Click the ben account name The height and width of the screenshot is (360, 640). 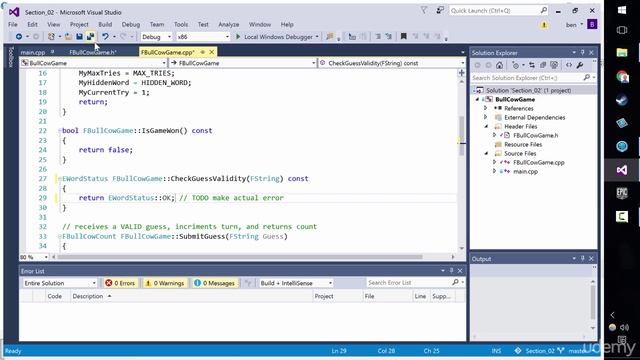point(571,25)
